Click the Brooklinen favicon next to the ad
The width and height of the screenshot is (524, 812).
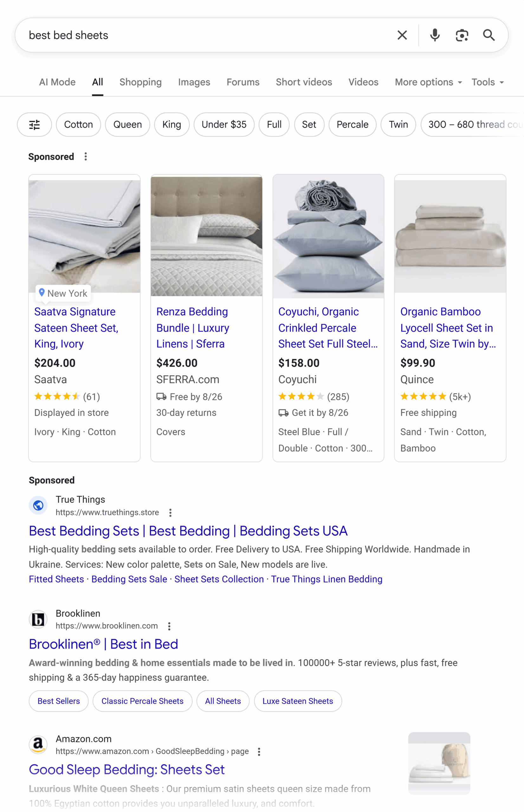pyautogui.click(x=38, y=619)
